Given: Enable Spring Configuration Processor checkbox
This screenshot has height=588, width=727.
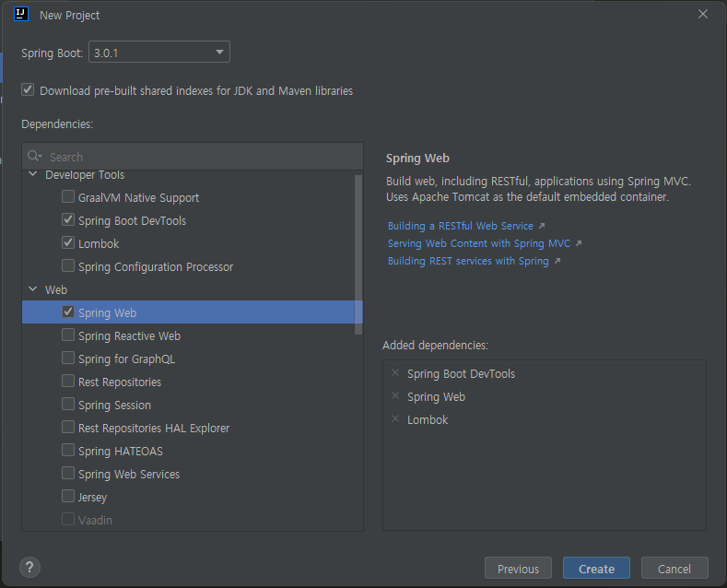Looking at the screenshot, I should coord(68,265).
